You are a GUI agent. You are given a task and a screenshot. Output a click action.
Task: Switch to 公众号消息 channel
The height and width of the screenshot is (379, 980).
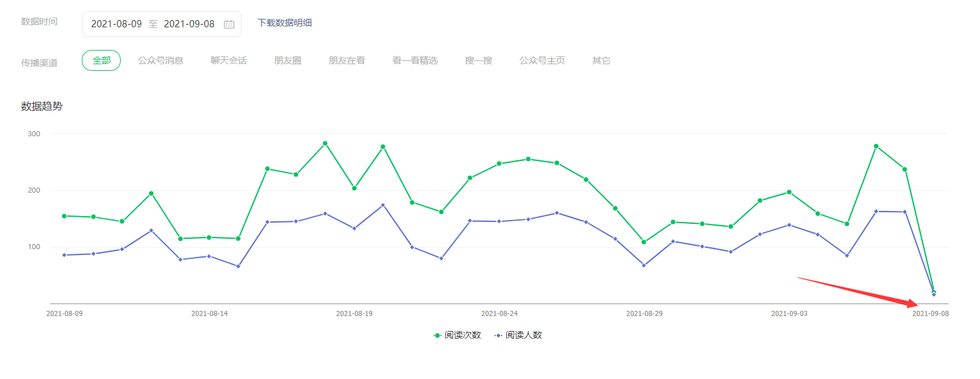(160, 60)
